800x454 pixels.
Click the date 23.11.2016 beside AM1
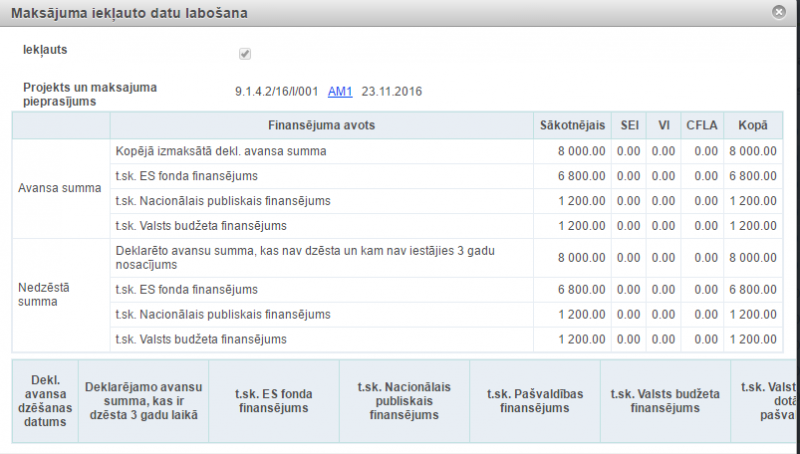[392, 92]
